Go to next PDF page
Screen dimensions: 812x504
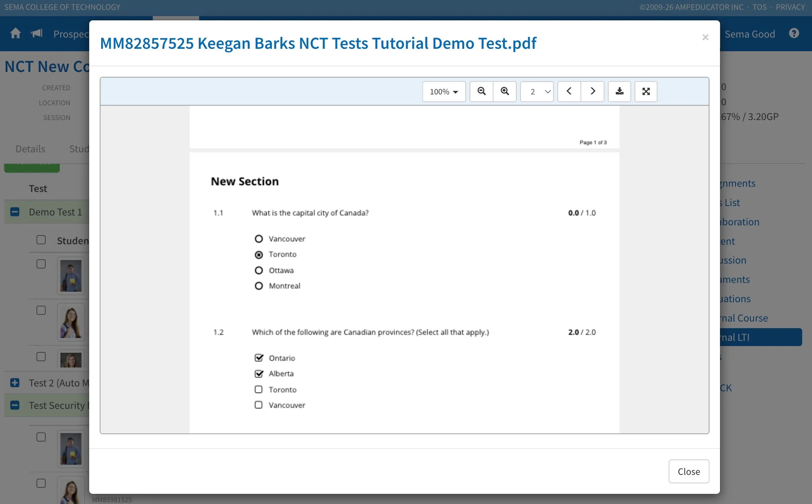click(592, 92)
